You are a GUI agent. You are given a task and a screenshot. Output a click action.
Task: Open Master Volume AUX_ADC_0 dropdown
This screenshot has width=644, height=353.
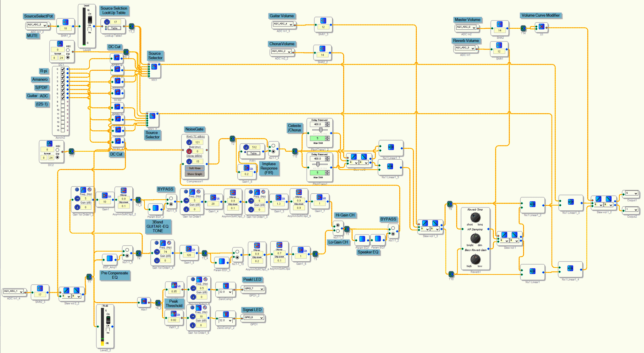click(466, 27)
